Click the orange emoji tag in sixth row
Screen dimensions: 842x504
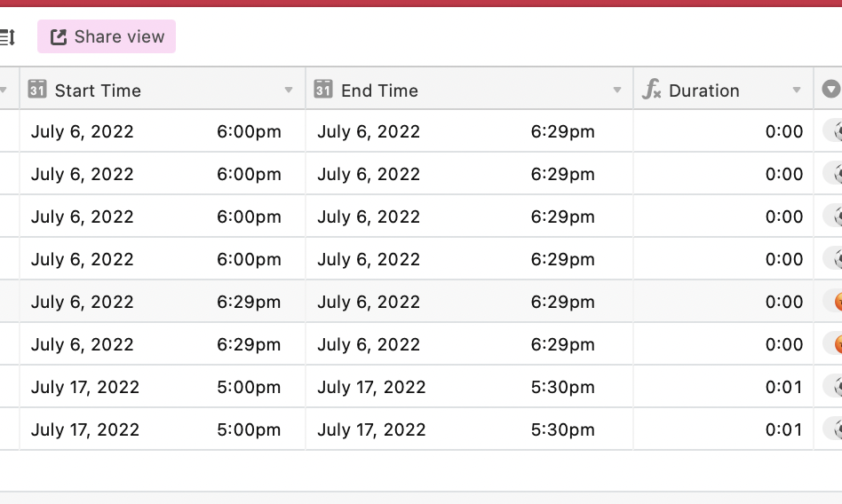tap(838, 343)
